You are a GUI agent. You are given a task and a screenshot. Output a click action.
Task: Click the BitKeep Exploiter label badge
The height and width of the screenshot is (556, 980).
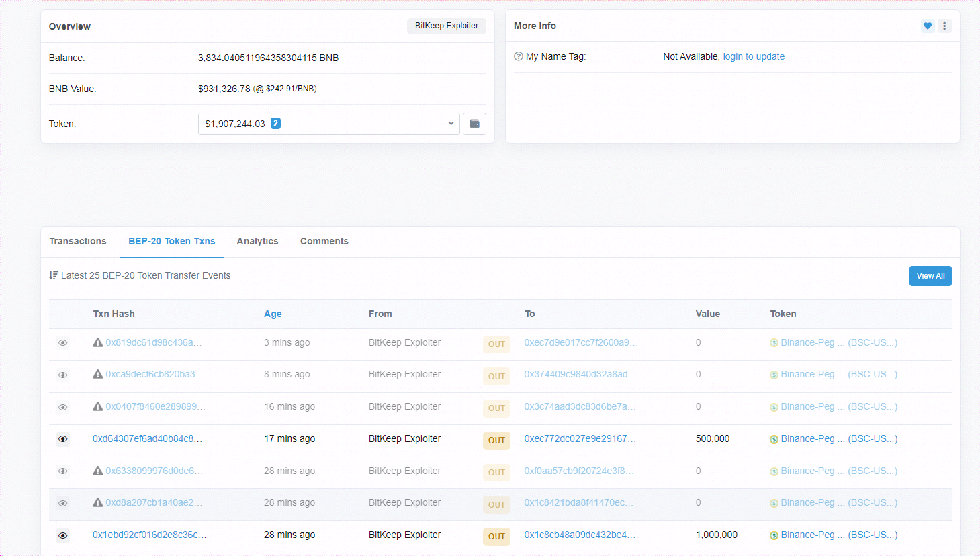pos(447,26)
